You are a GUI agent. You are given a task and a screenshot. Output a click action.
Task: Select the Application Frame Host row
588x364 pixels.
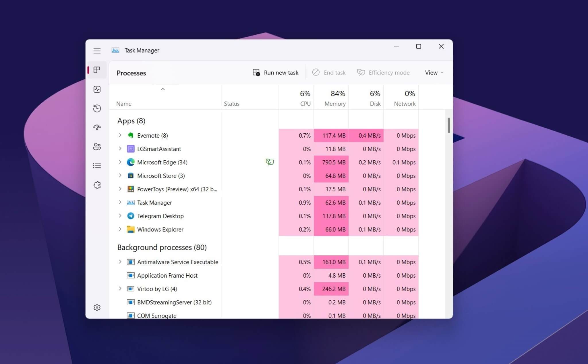click(x=264, y=275)
